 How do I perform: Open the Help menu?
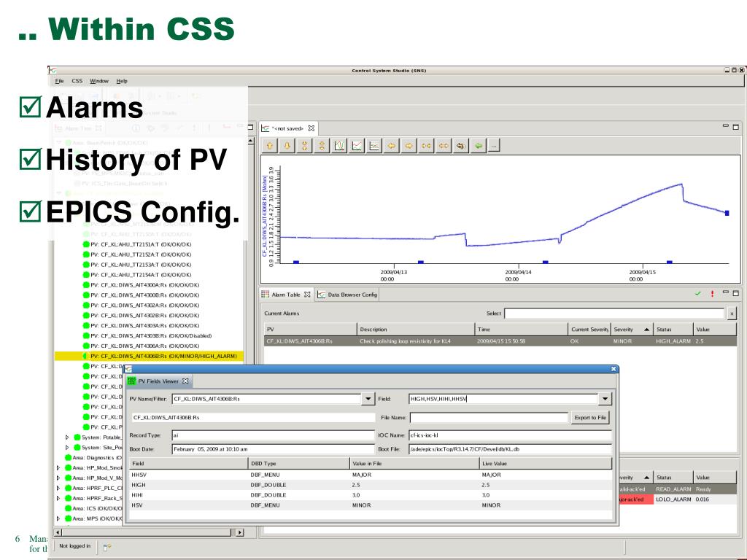(122, 81)
